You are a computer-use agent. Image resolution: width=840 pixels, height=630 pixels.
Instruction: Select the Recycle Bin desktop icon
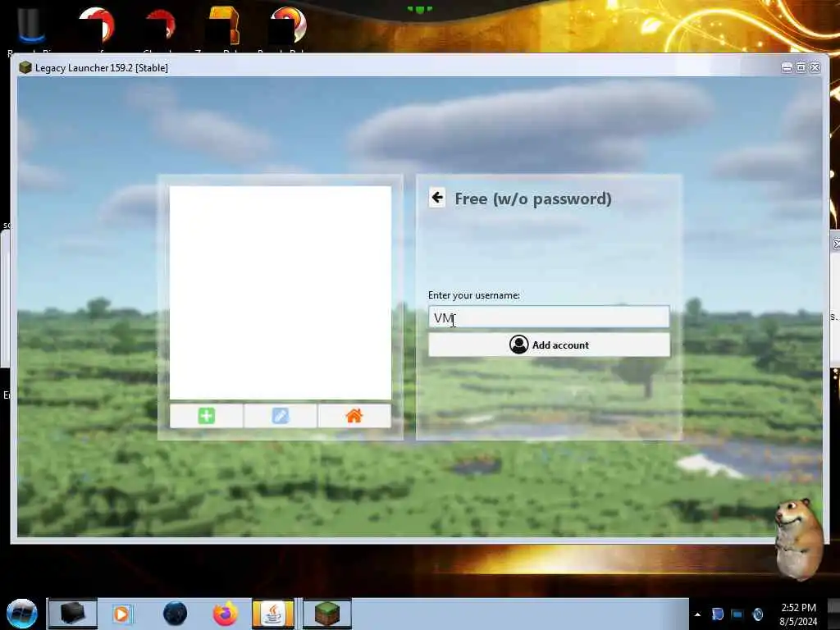(30, 27)
